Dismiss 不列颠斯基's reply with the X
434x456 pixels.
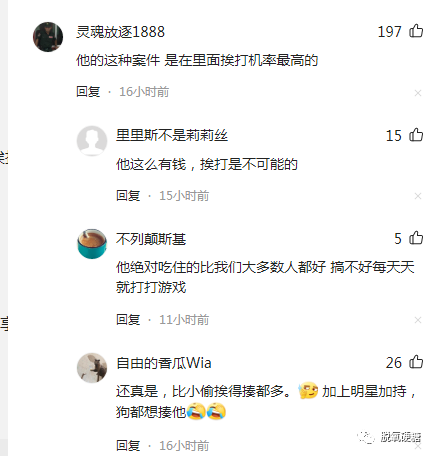[418, 320]
